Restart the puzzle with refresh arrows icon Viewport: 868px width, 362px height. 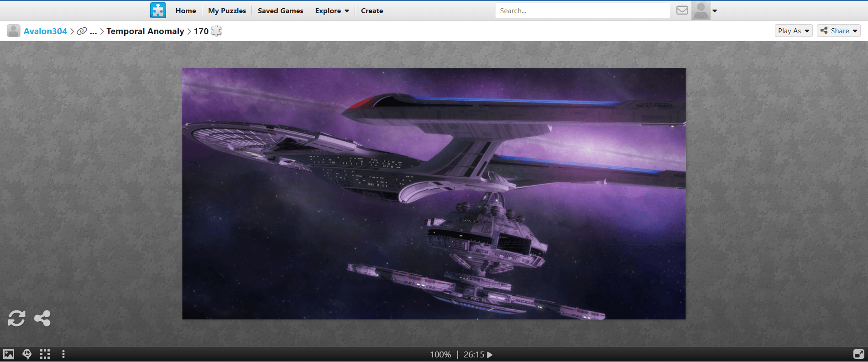pos(16,318)
